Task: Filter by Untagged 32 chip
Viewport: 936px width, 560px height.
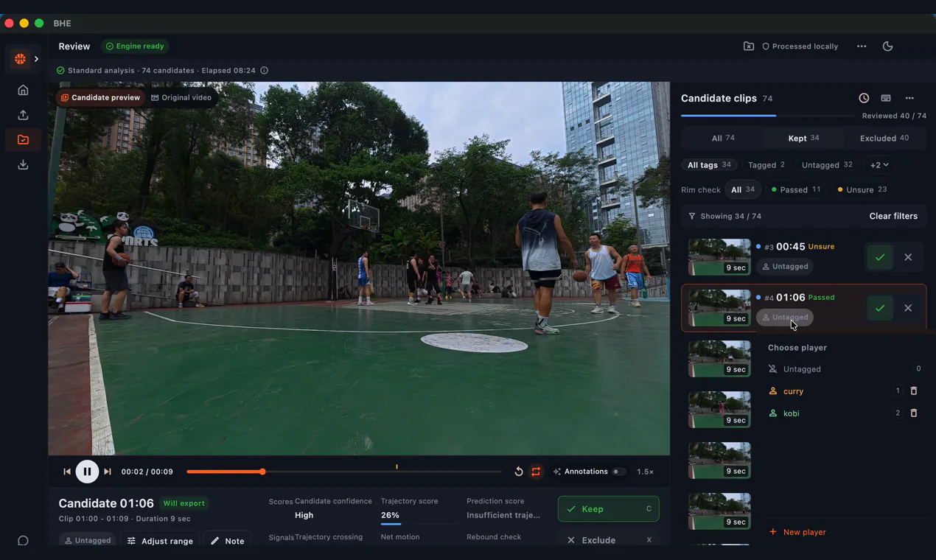Action: (827, 165)
